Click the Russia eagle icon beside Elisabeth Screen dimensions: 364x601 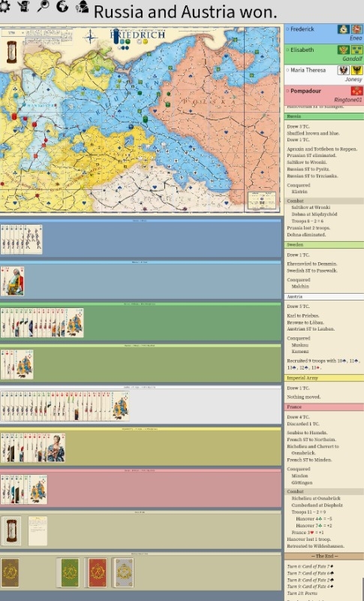(343, 50)
